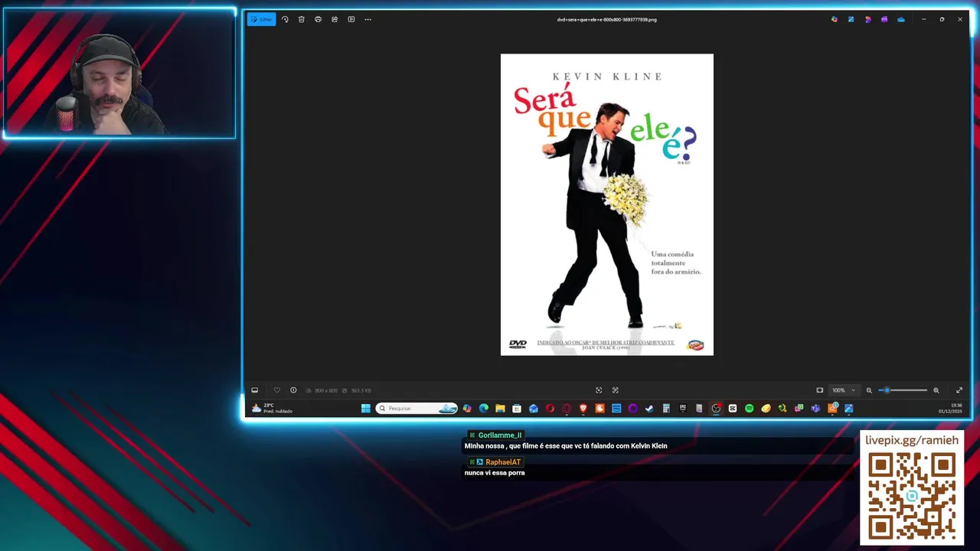The height and width of the screenshot is (551, 980).
Task: Open Microsoft Store from the taskbar
Action: (516, 408)
